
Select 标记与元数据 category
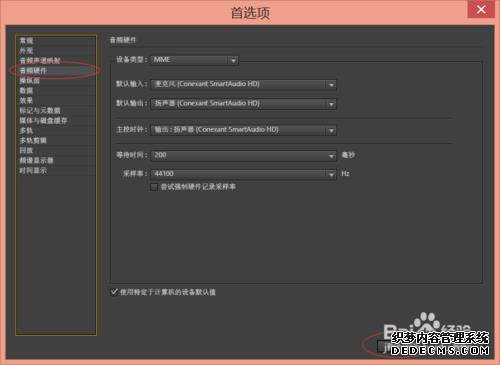(40, 111)
